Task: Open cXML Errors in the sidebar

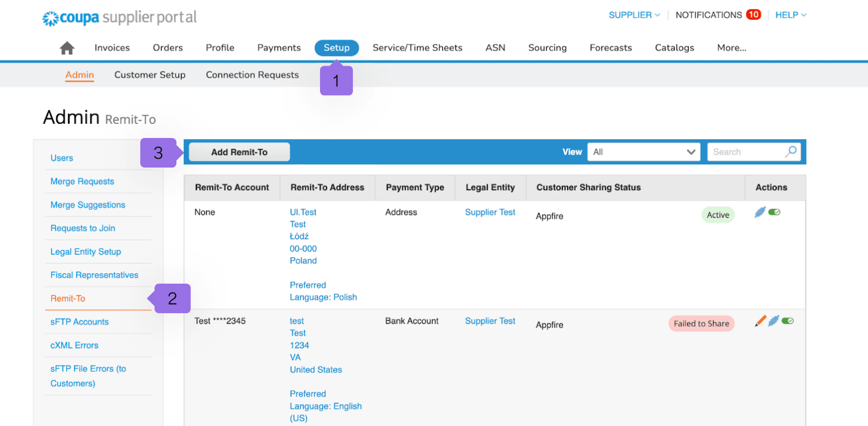Action: (75, 346)
